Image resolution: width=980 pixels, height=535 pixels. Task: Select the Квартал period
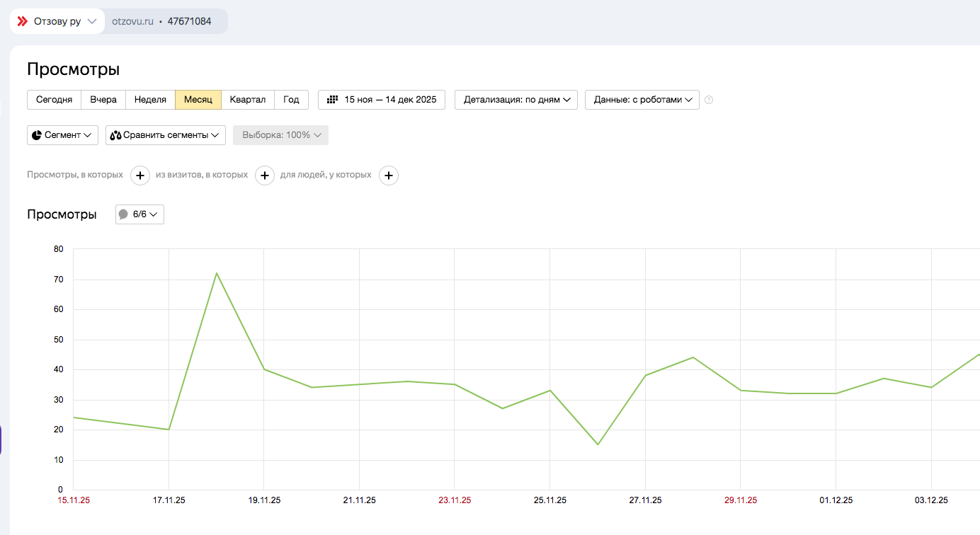248,100
